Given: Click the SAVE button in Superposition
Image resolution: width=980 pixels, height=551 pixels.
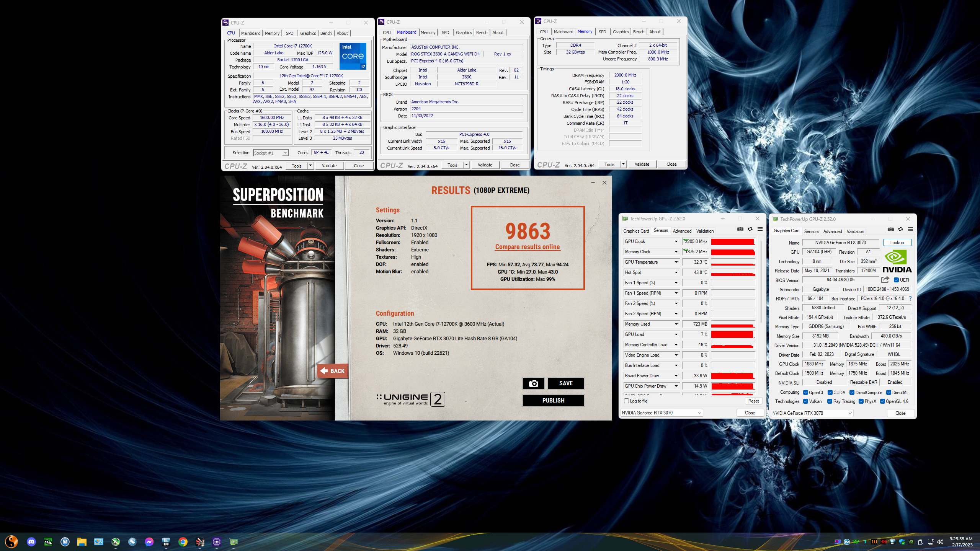Looking at the screenshot, I should [566, 383].
